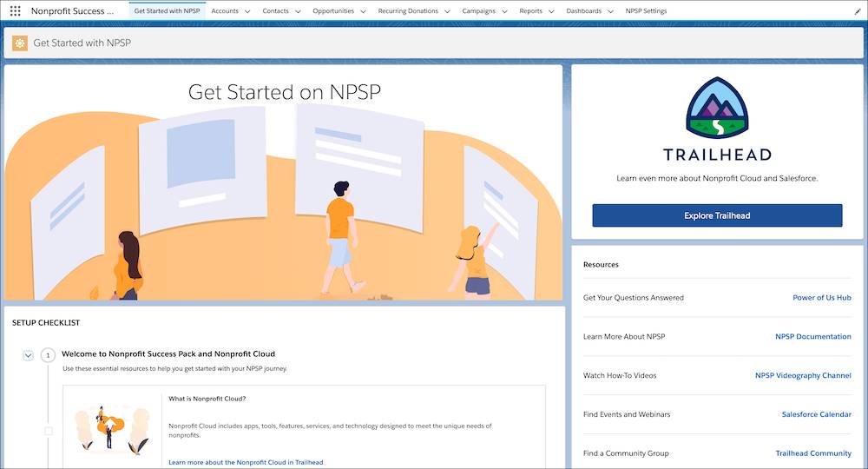
Task: Open the Dashboards tab dropdown arrow
Action: coord(610,11)
